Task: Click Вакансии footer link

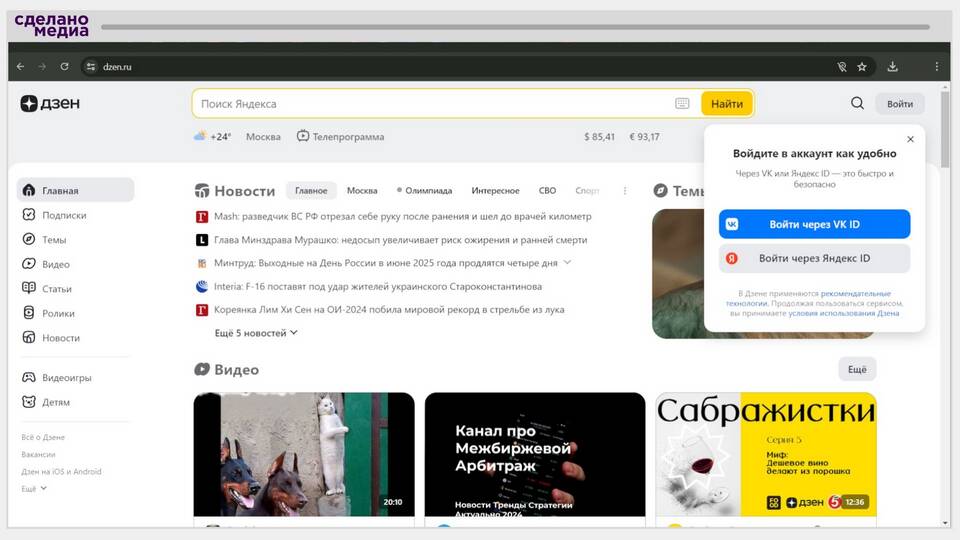Action: pyautogui.click(x=38, y=454)
